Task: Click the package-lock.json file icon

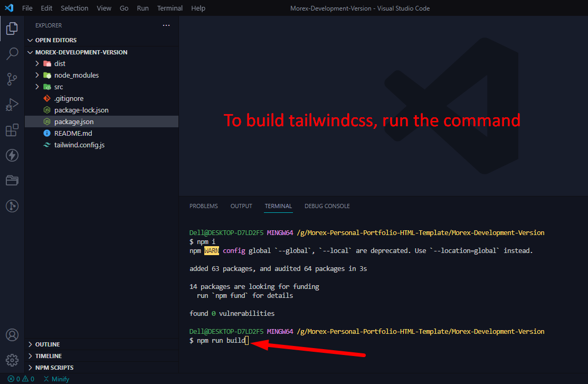Action: click(47, 110)
